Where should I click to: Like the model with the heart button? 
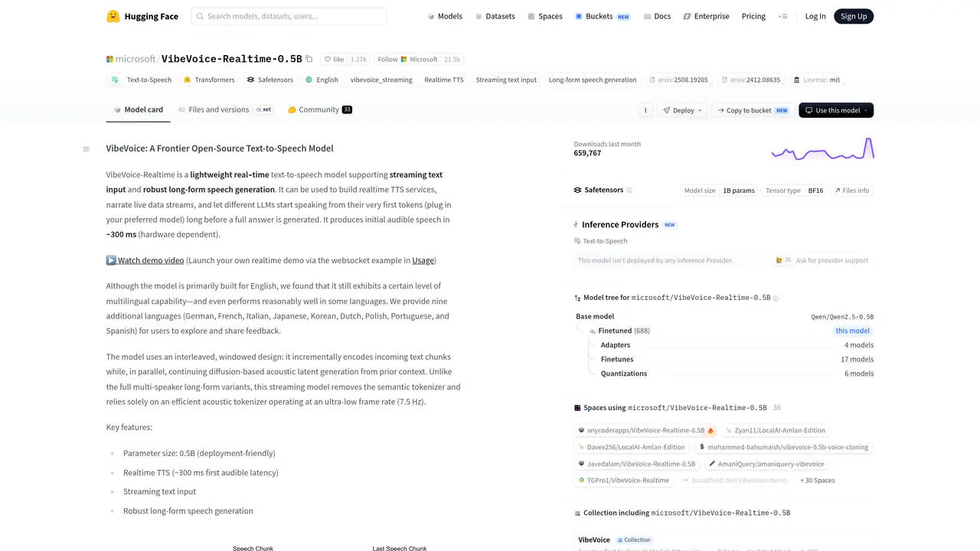coord(334,59)
